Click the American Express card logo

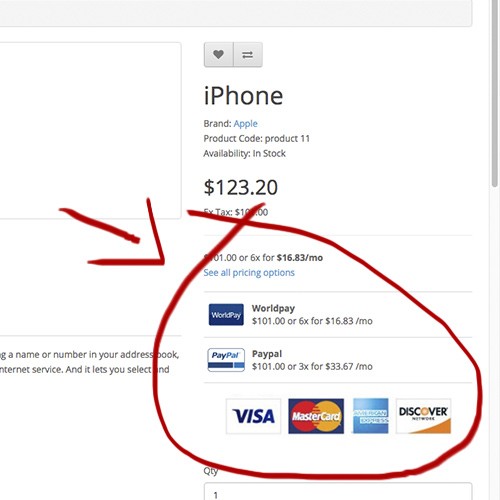coord(370,416)
